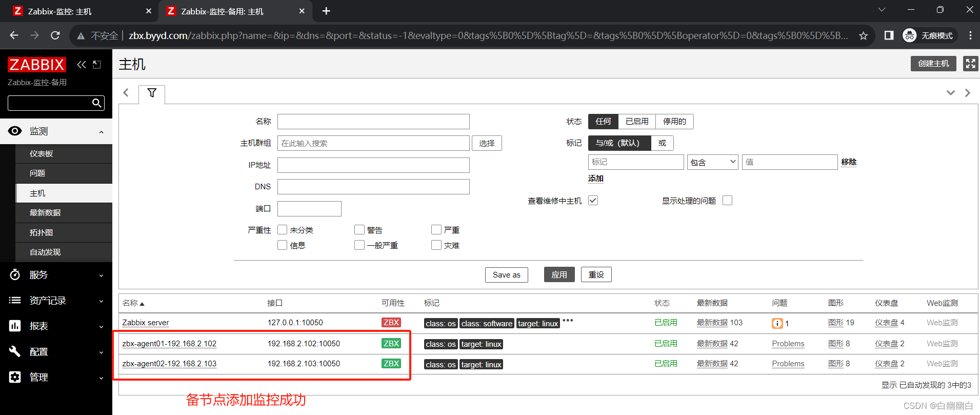Viewport: 980px width, 415px height.
Task: Click the 服务 stopwatch icon
Action: pos(15,274)
